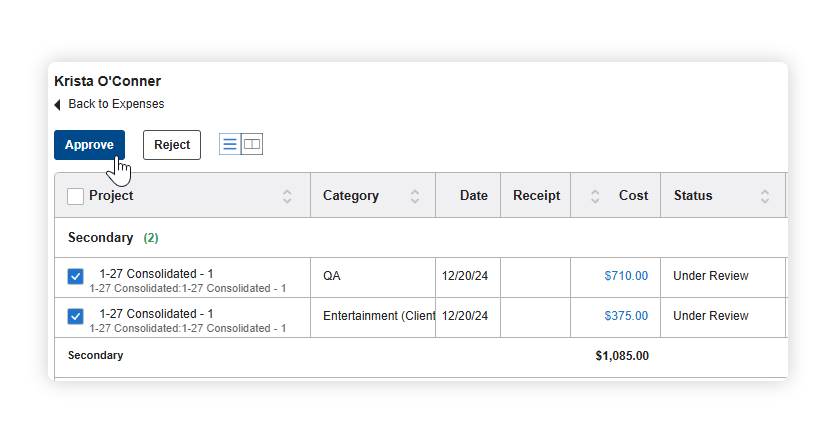This screenshot has width=835, height=442.
Task: Click the Reject button
Action: [x=172, y=145]
